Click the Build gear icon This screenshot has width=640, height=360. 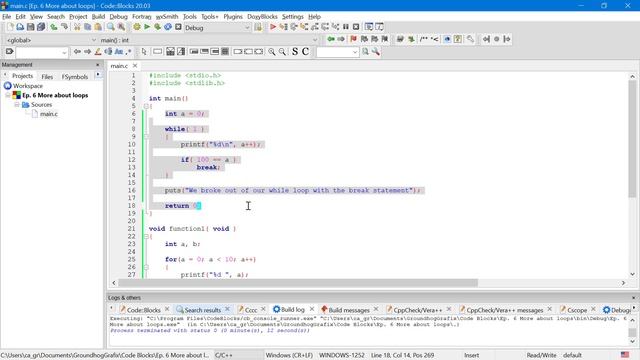coord(137,27)
